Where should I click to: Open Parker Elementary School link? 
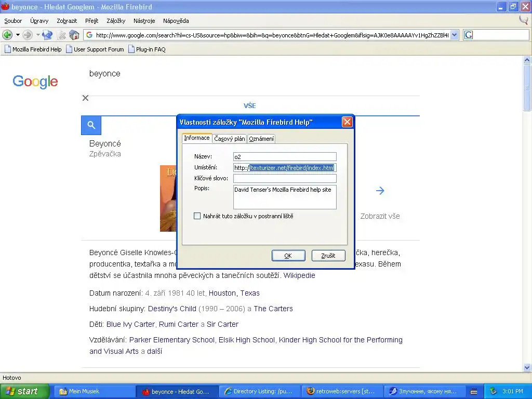click(171, 340)
